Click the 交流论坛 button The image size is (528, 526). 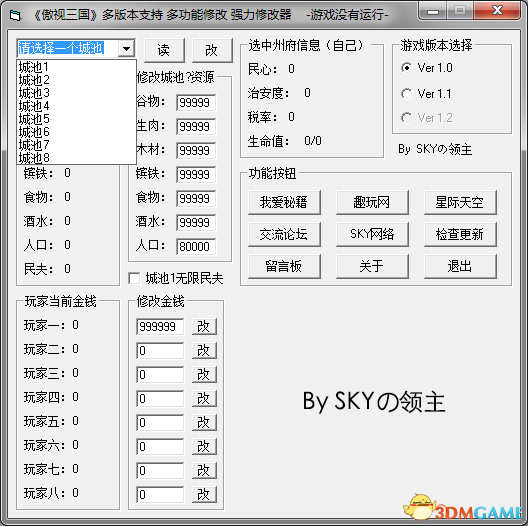click(x=284, y=234)
